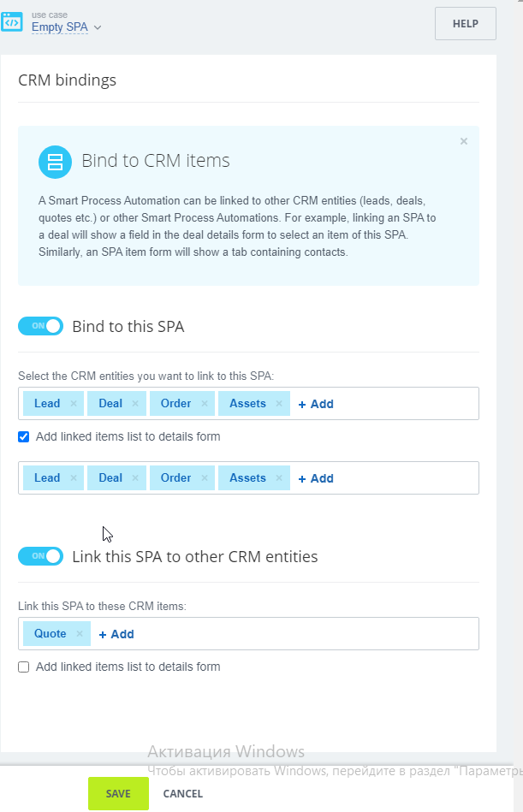Click the Bind to CRM items icon
The height and width of the screenshot is (812, 523).
tap(55, 161)
